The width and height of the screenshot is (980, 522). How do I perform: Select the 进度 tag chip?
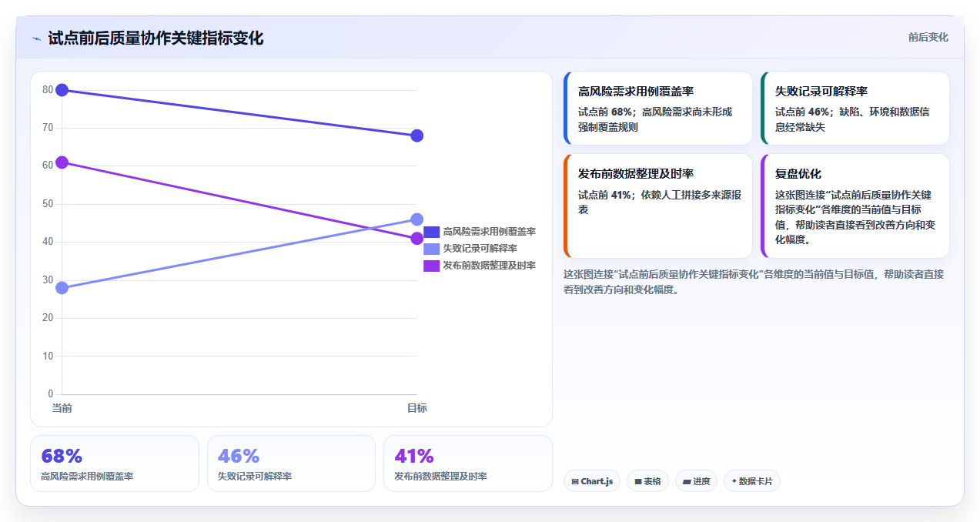point(696,481)
